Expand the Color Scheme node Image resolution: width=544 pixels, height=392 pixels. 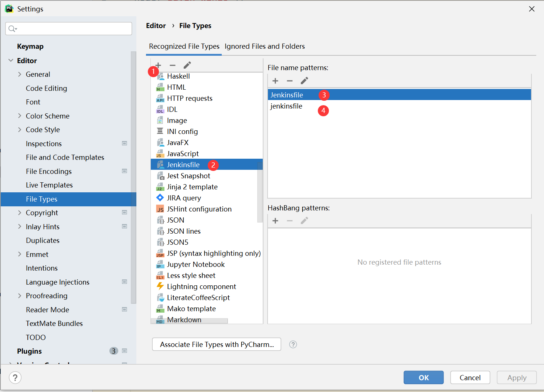click(20, 116)
